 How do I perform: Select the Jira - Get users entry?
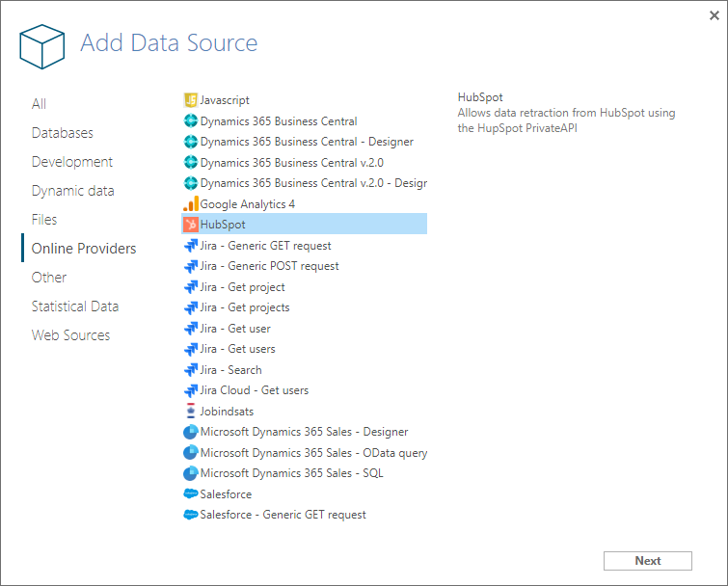[304, 349]
